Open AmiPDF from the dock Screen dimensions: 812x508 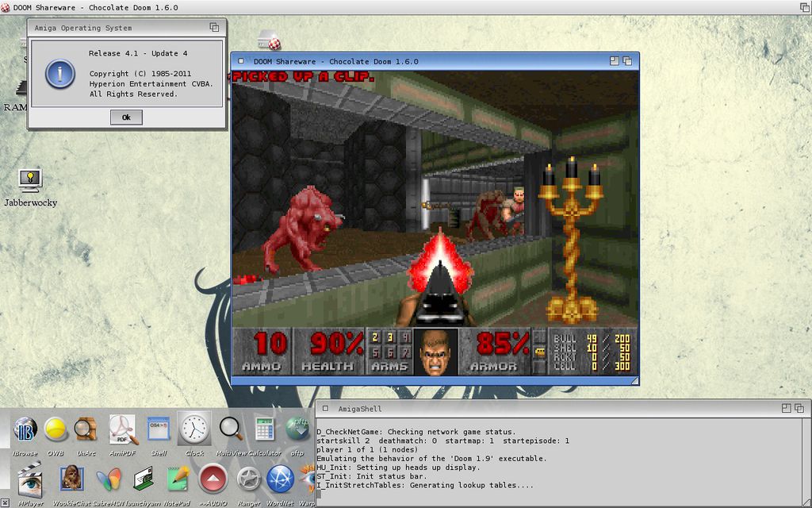coord(123,429)
